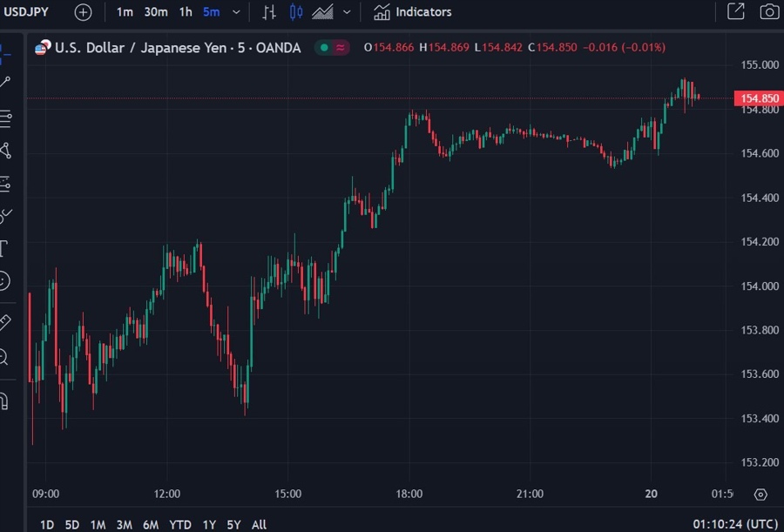The height and width of the screenshot is (532, 784).
Task: Click the 154.850 current price label
Action: coord(759,98)
